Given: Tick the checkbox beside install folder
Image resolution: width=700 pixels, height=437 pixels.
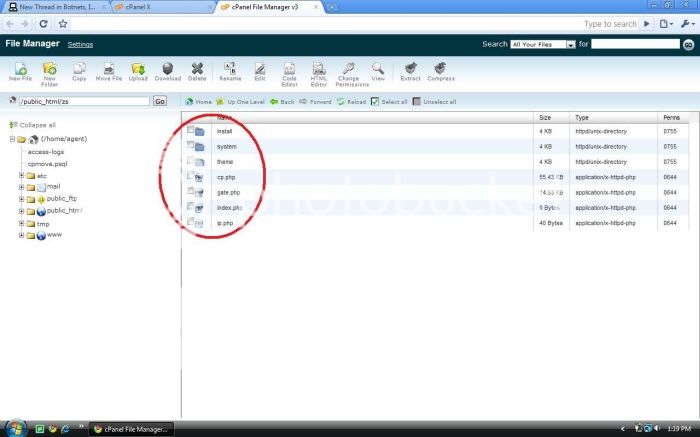Looking at the screenshot, I should click(191, 131).
